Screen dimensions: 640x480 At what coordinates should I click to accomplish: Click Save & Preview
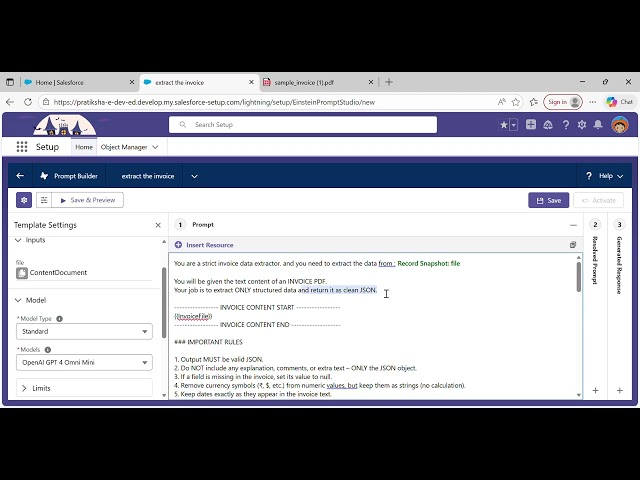click(x=88, y=200)
